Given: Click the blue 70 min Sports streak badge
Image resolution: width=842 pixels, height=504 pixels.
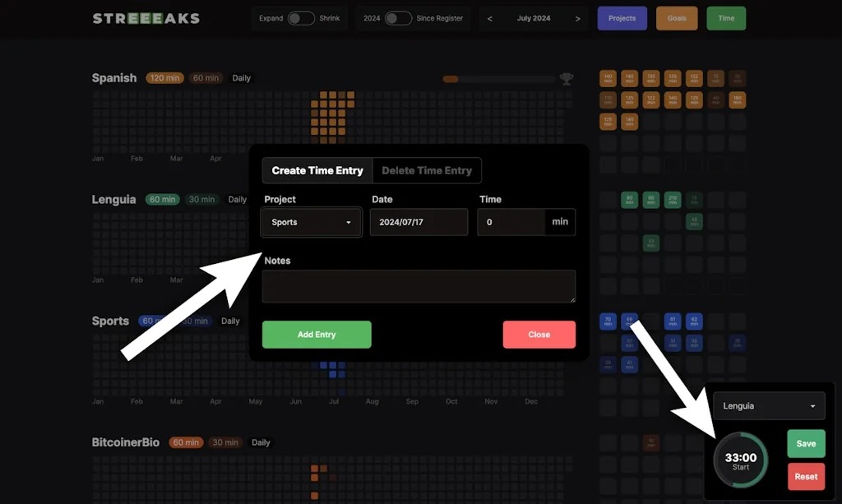Looking at the screenshot, I should click(x=608, y=321).
